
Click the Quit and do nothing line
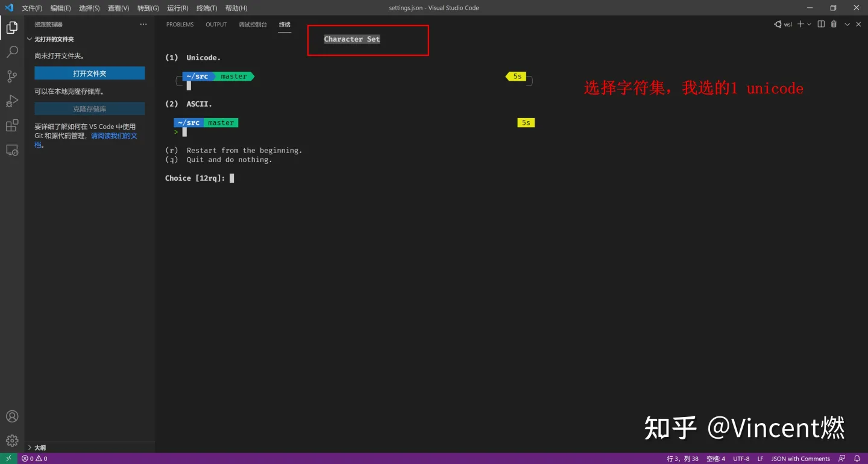click(x=219, y=160)
